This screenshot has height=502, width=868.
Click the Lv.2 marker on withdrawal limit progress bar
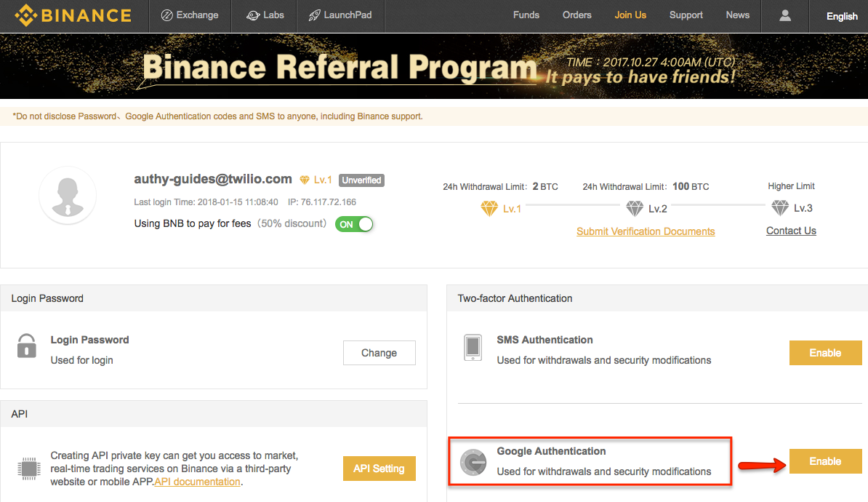[634, 207]
